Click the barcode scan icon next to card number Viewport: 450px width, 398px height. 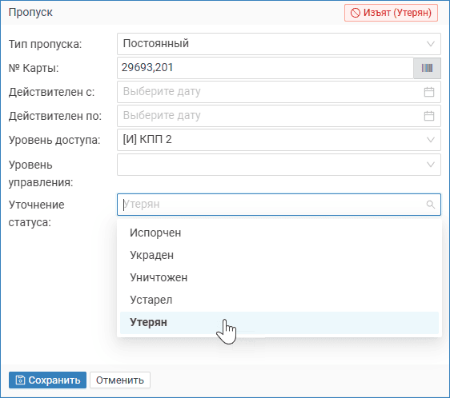click(x=427, y=68)
